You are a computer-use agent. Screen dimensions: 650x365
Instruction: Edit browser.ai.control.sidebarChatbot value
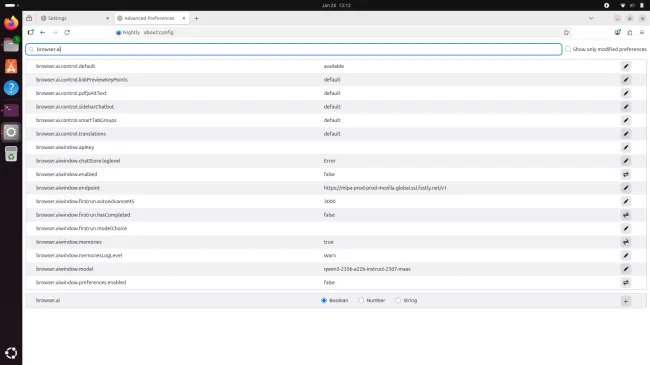[x=626, y=107]
